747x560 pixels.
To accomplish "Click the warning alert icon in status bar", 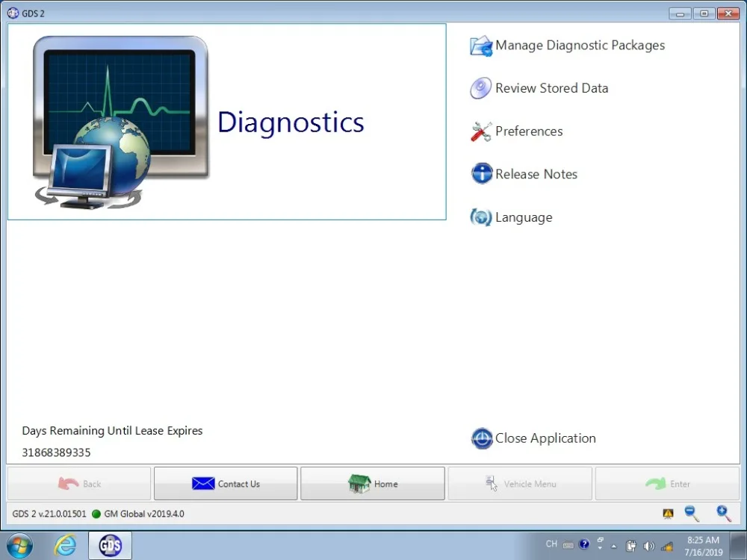I will click(x=667, y=514).
